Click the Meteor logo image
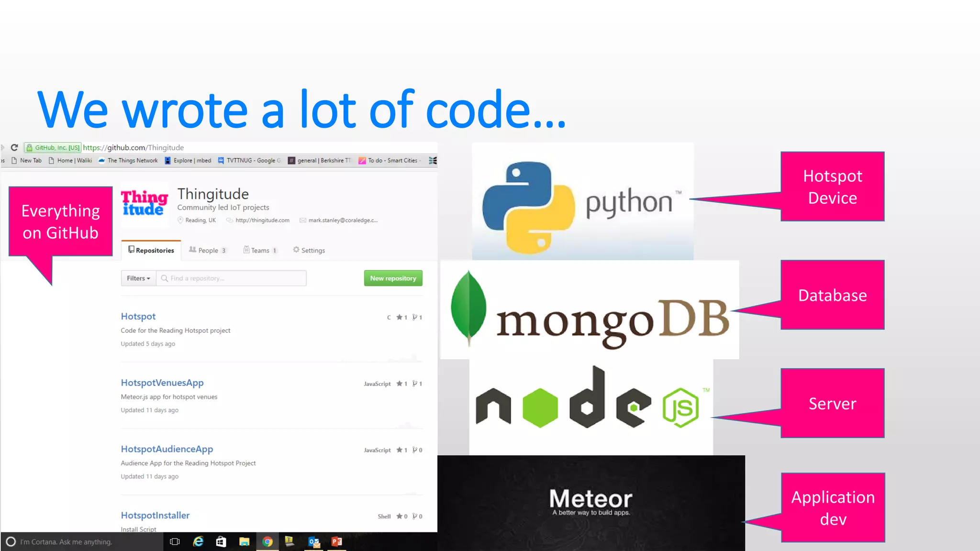980x551 pixels. tap(591, 503)
